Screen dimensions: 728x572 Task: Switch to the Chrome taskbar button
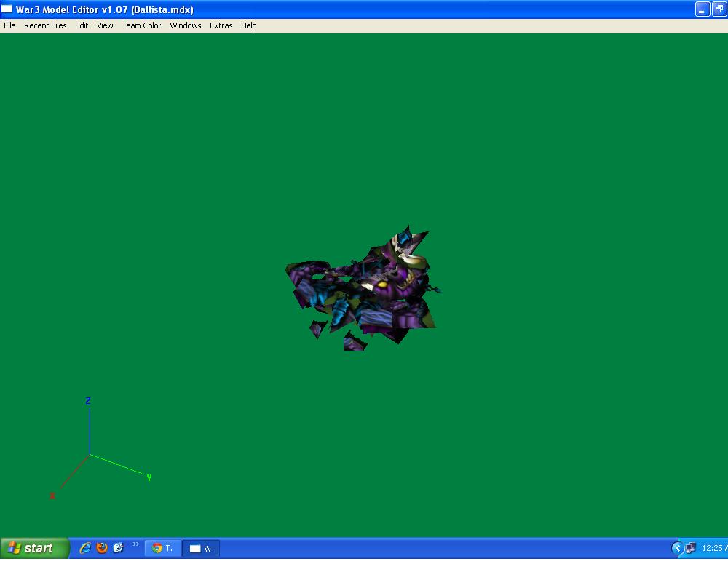[163, 548]
